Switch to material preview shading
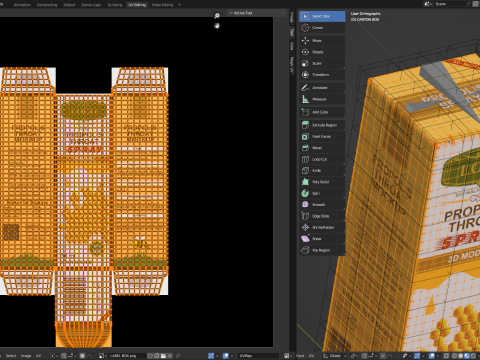Image resolution: width=480 pixels, height=360 pixels. [467, 356]
